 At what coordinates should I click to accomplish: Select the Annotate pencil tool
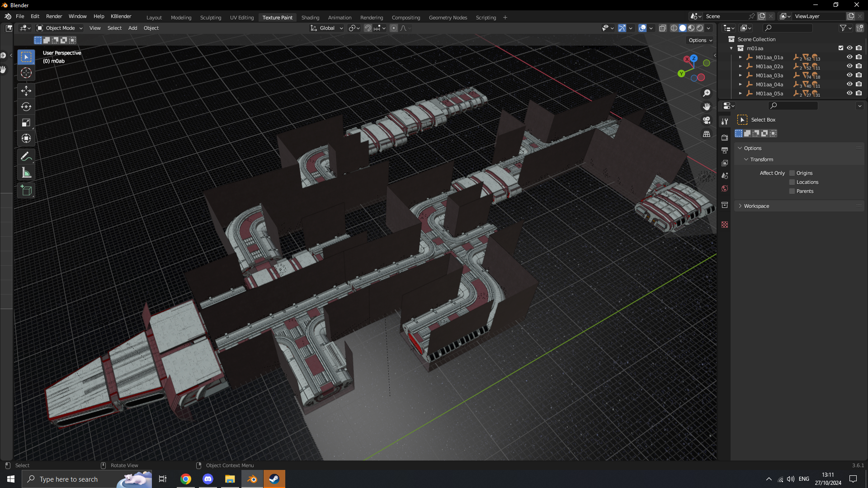pos(26,157)
